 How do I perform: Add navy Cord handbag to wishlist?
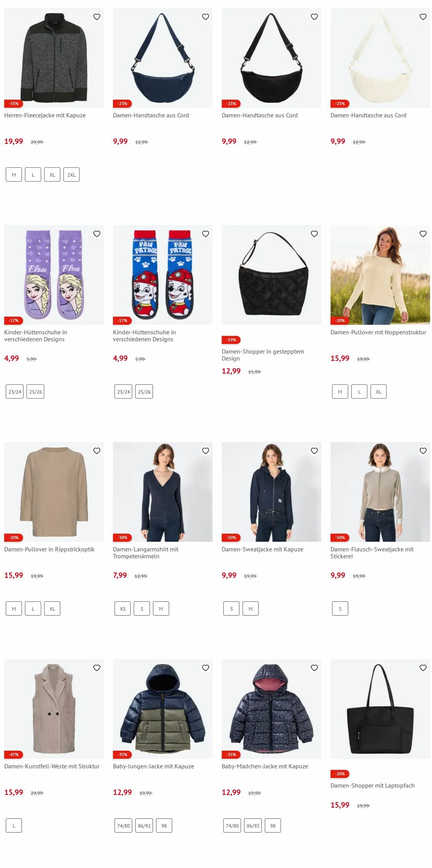tap(206, 17)
